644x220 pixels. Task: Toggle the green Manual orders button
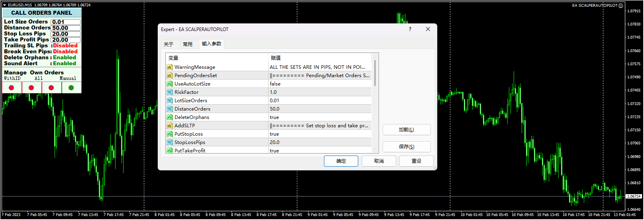pos(71,88)
